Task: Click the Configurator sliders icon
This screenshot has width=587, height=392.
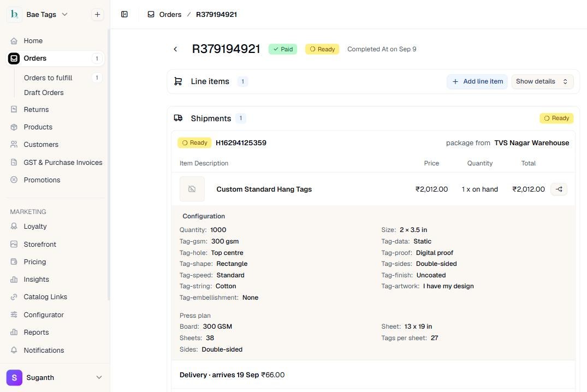Action: [14, 314]
